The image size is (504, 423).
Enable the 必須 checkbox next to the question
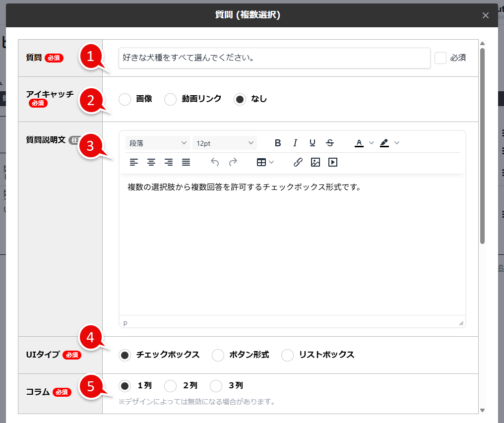[440, 58]
